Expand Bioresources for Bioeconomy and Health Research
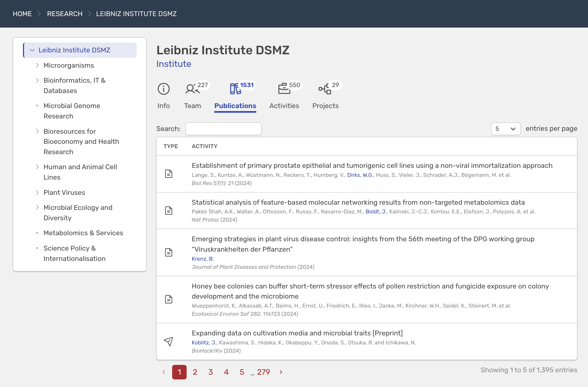Image resolution: width=588 pixels, height=387 pixels. tap(37, 131)
